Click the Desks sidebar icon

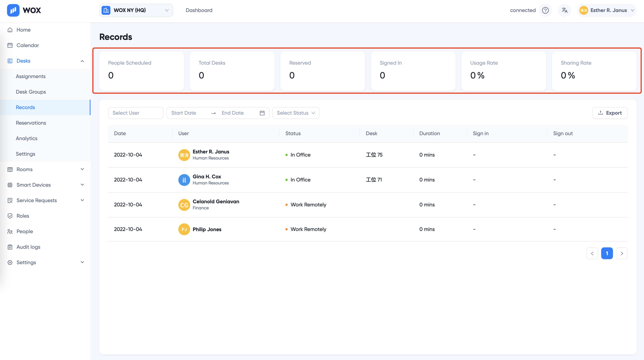(x=10, y=61)
